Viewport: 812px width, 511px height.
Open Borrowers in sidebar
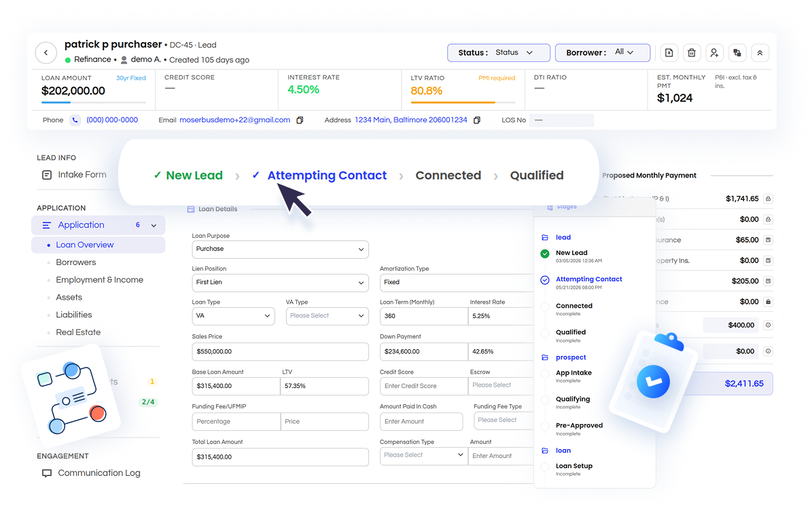tap(75, 262)
